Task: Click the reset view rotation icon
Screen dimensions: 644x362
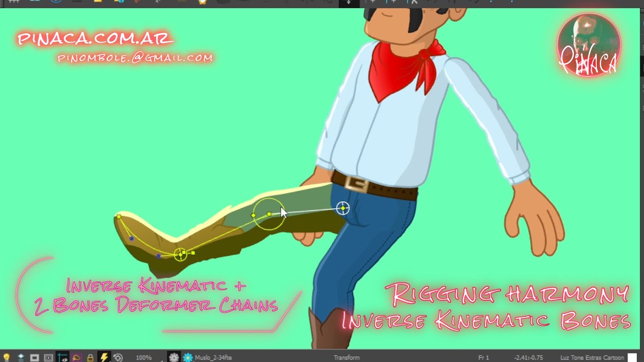Action: coord(118,357)
